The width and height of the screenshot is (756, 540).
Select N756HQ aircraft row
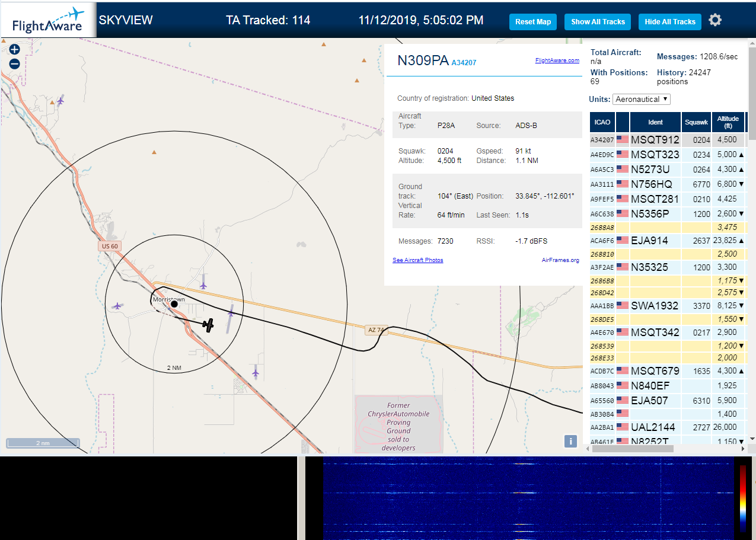[668, 184]
